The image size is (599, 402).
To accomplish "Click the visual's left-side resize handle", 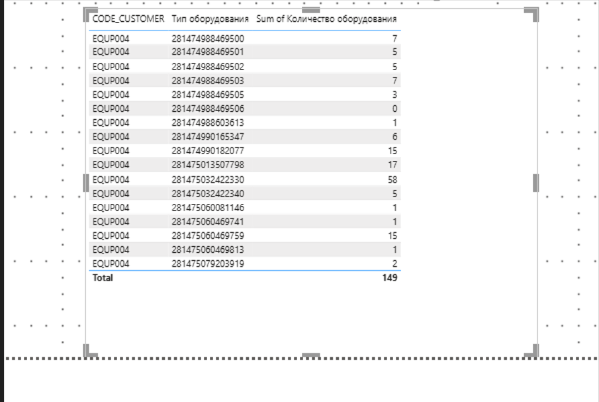I will coord(86,183).
